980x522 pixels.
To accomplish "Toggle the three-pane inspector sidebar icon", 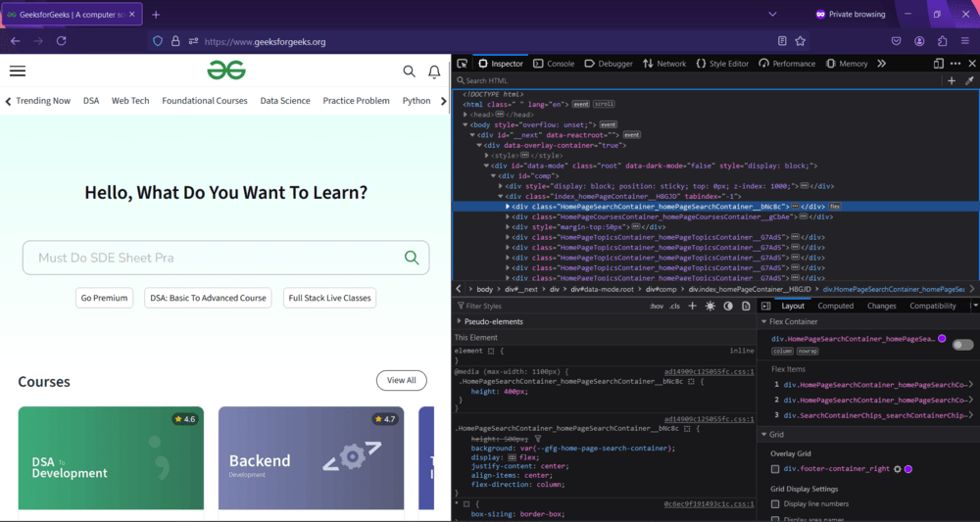I will [x=765, y=306].
